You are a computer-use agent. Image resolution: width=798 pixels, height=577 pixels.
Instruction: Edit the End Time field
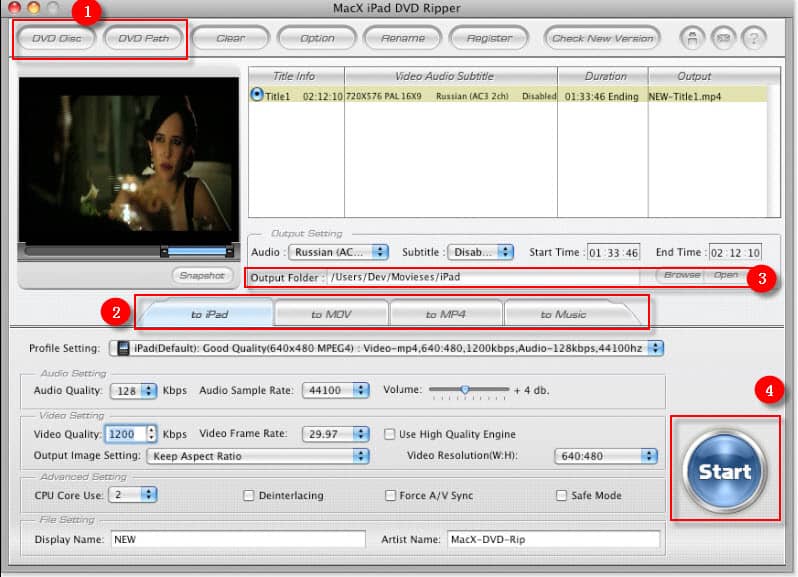(735, 252)
